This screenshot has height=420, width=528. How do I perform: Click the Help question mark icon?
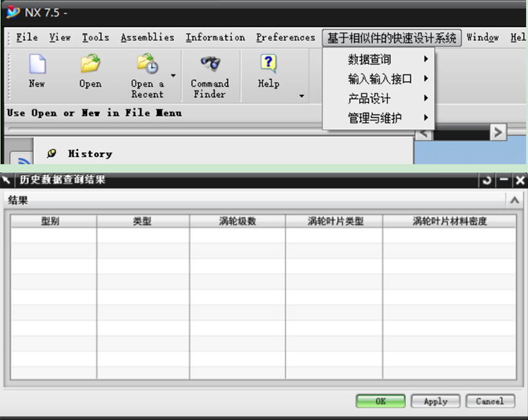[x=269, y=63]
